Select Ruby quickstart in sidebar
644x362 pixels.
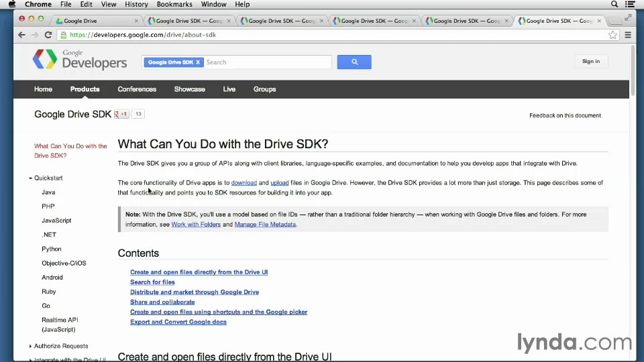point(48,292)
